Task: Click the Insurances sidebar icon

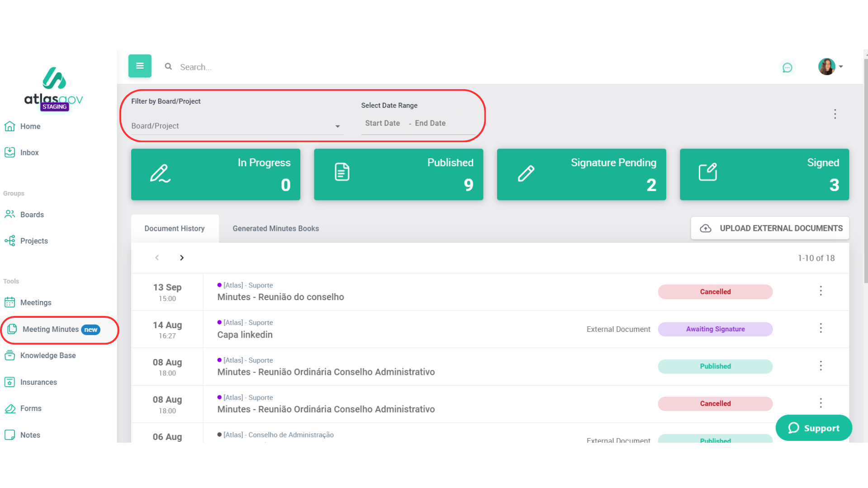Action: pos(10,382)
